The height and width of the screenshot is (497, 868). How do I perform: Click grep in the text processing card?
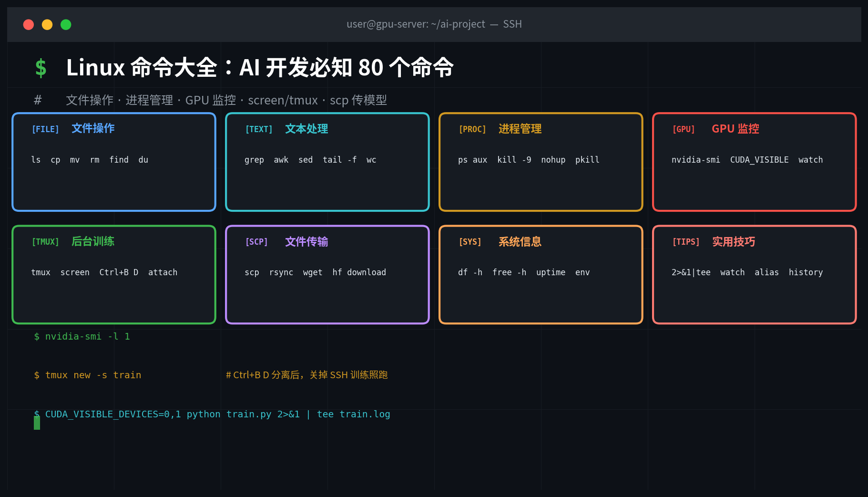[x=254, y=160]
